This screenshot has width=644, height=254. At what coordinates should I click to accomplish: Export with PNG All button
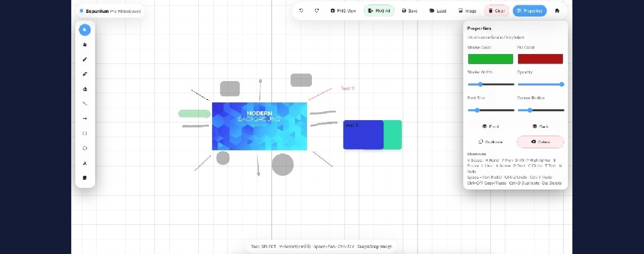coord(379,11)
